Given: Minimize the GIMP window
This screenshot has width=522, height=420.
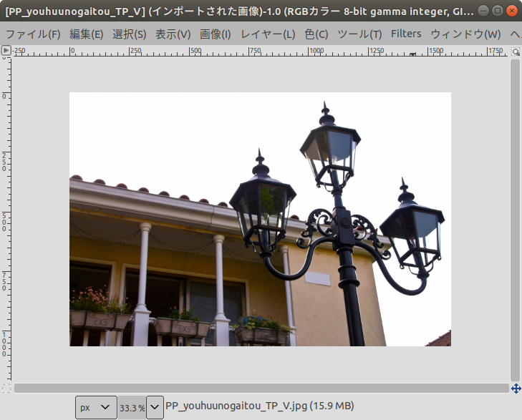Looking at the screenshot, I should click(483, 11).
